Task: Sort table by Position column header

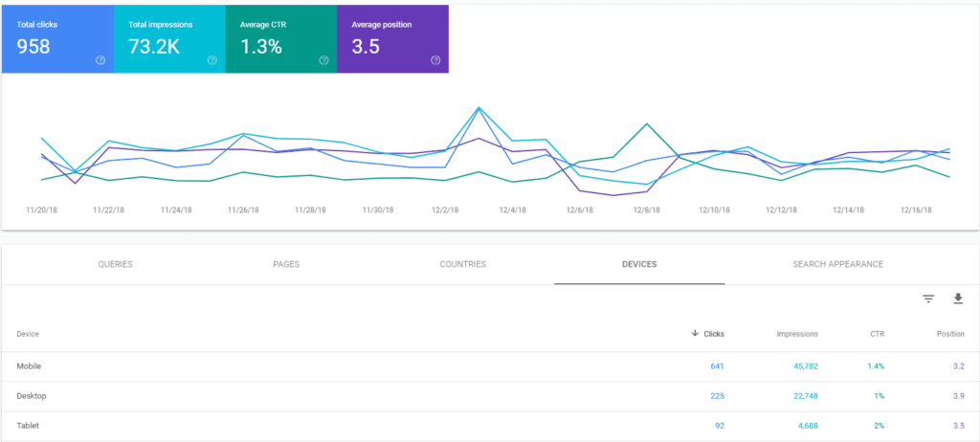Action: click(x=949, y=334)
